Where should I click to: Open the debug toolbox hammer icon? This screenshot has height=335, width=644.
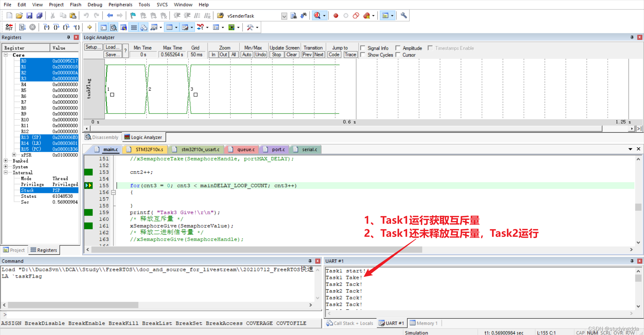pyautogui.click(x=250, y=27)
